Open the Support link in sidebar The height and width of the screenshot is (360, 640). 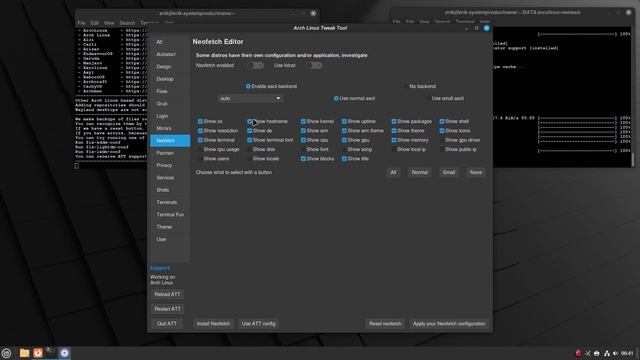click(x=160, y=268)
